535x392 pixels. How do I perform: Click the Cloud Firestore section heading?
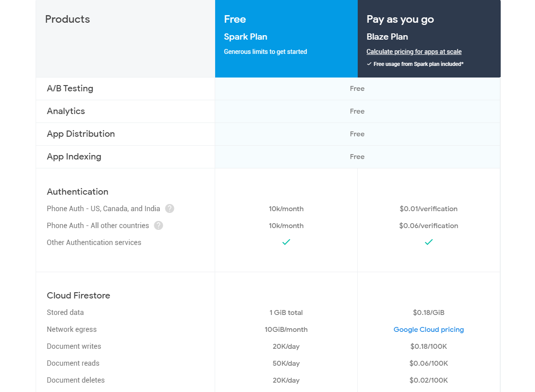[x=78, y=295]
